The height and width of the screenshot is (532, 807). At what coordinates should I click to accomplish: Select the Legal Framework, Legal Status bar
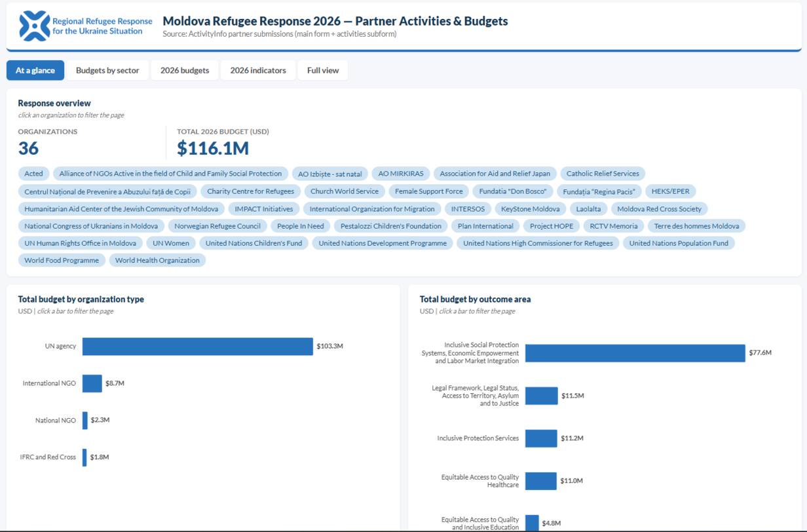pos(542,396)
